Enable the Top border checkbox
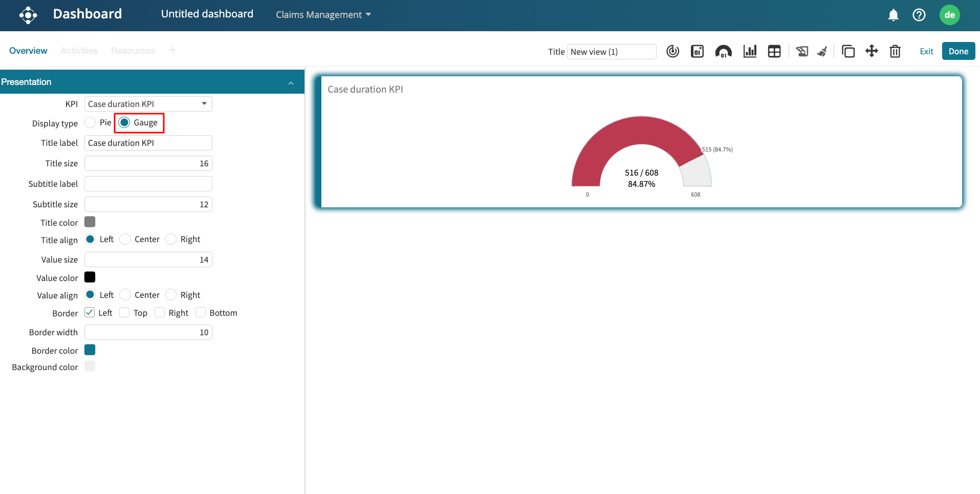980x494 pixels. tap(124, 313)
